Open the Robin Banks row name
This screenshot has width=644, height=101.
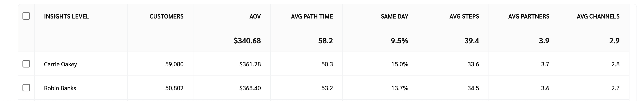click(60, 88)
